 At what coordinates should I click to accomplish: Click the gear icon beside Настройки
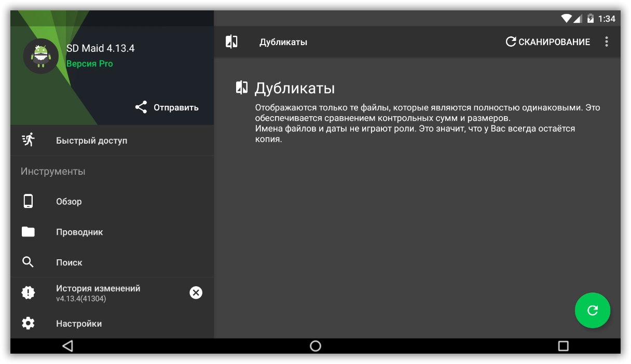pos(28,324)
